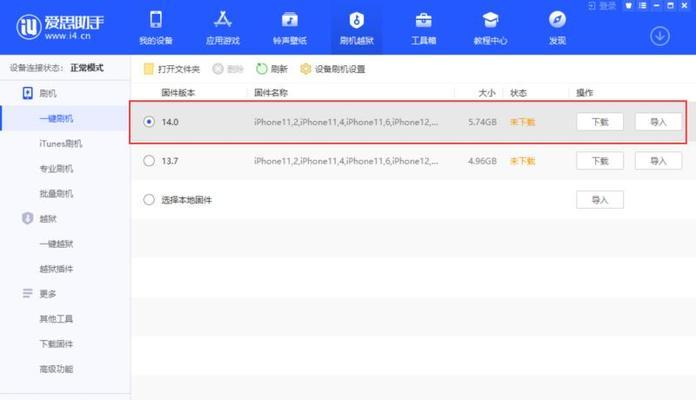Select the 刷机越狱 tab
The width and height of the screenshot is (696, 400).
tap(356, 28)
